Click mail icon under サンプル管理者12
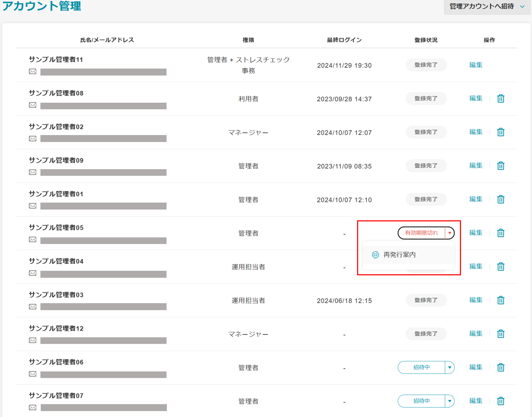 coord(33,340)
